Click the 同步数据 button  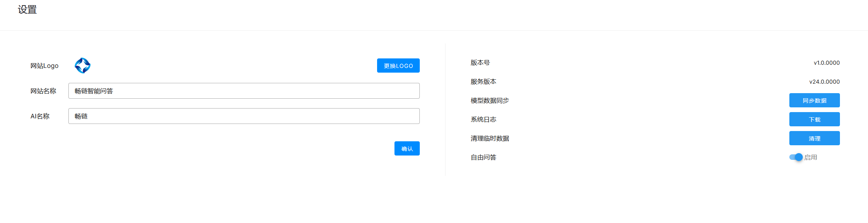(814, 100)
